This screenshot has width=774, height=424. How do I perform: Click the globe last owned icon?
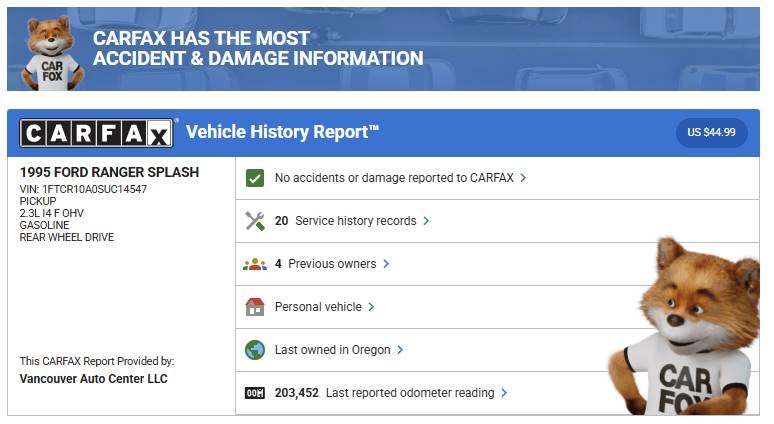tap(255, 350)
